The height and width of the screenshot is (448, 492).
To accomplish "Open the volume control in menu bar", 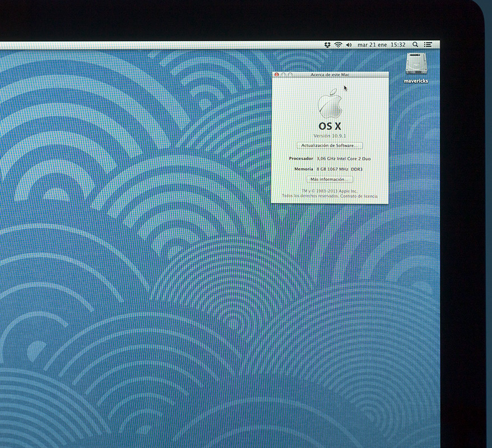I will pos(349,45).
